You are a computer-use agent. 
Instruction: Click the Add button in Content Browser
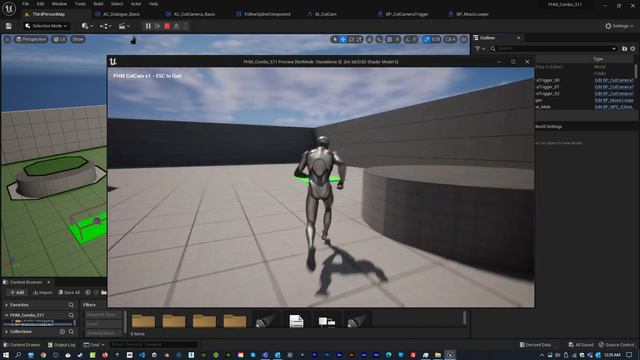pos(17,292)
